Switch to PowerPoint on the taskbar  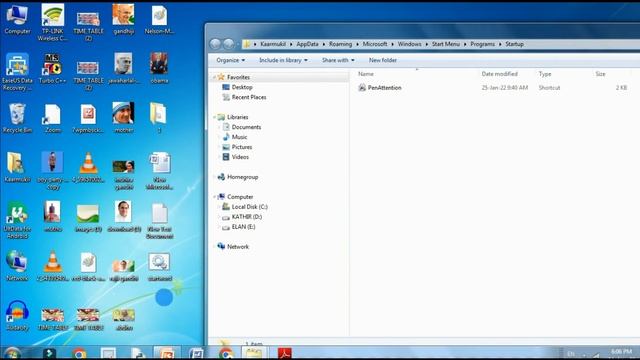pyautogui.click(x=167, y=353)
